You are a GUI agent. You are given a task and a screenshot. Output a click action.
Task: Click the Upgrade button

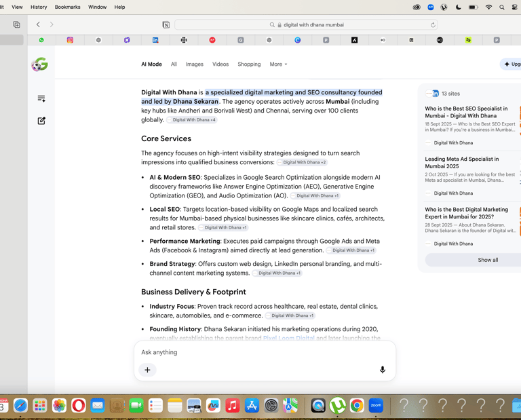point(511,64)
